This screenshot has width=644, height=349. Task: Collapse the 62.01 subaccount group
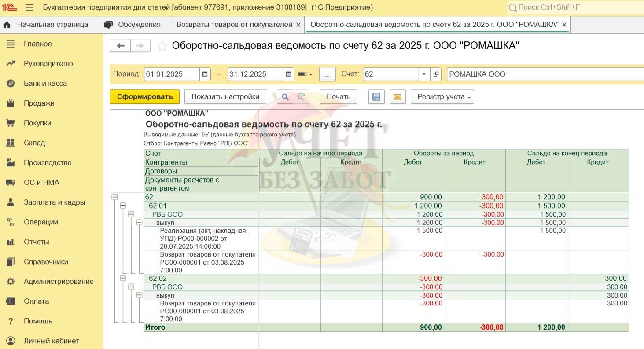(123, 206)
